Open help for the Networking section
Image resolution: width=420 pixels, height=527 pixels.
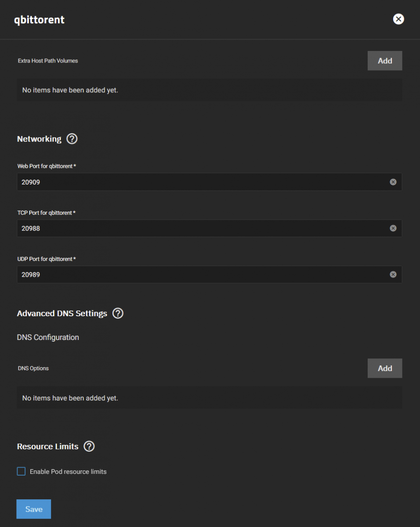[72, 139]
